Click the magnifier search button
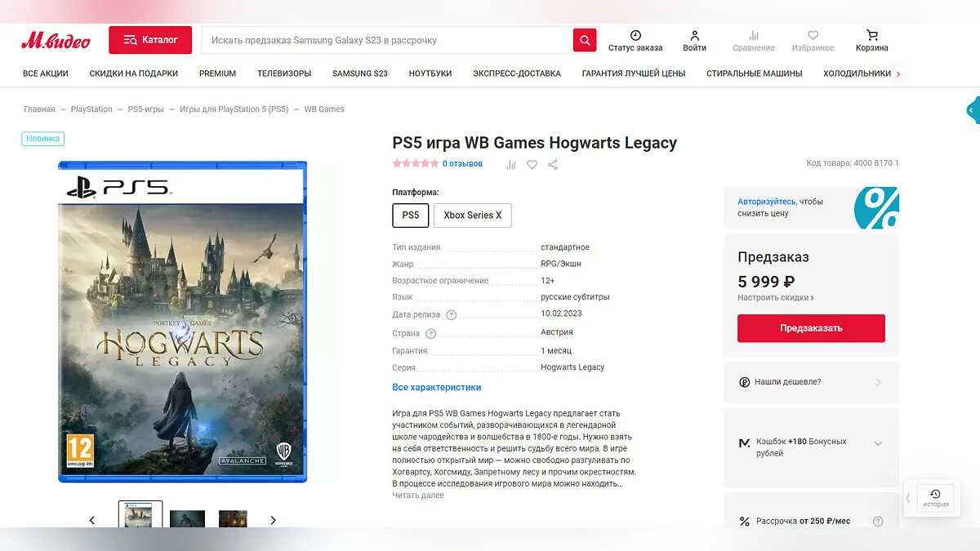The image size is (980, 551). (585, 40)
